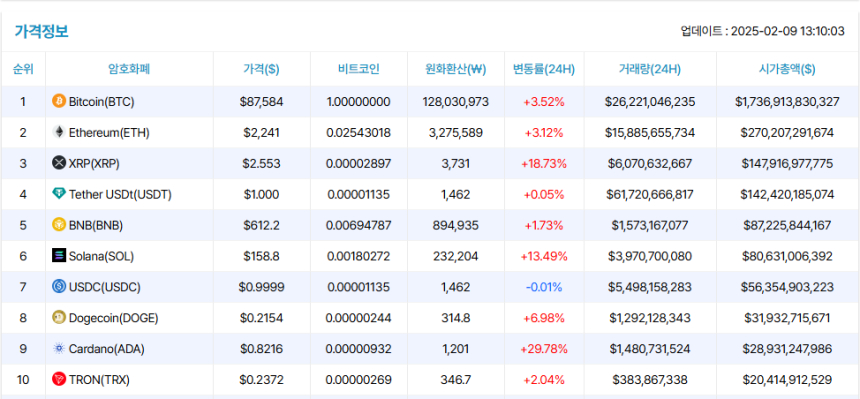Click the BNB yellow icon
Viewport: 860px width, 399px height.
pos(58,224)
